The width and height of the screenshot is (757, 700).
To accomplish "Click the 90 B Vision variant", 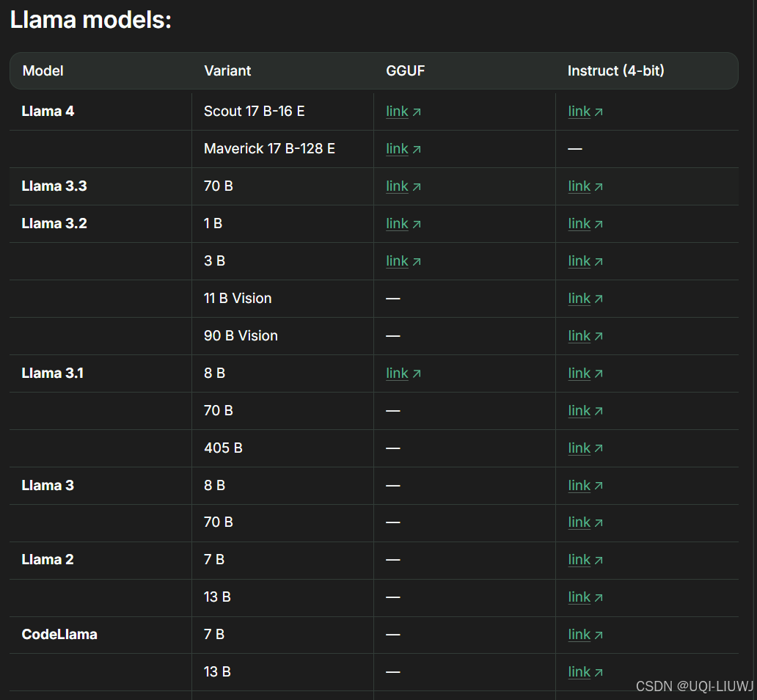I will (241, 336).
